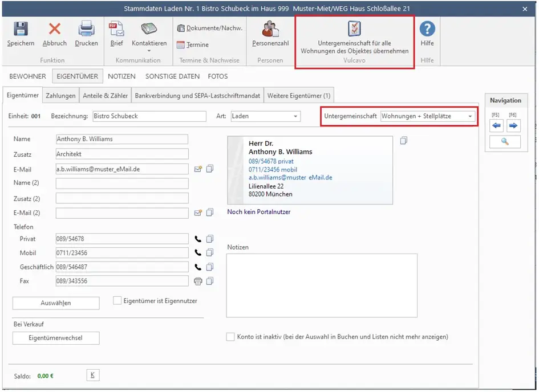Create a letter via the Brief icon
The width and height of the screenshot is (539, 392).
(116, 29)
